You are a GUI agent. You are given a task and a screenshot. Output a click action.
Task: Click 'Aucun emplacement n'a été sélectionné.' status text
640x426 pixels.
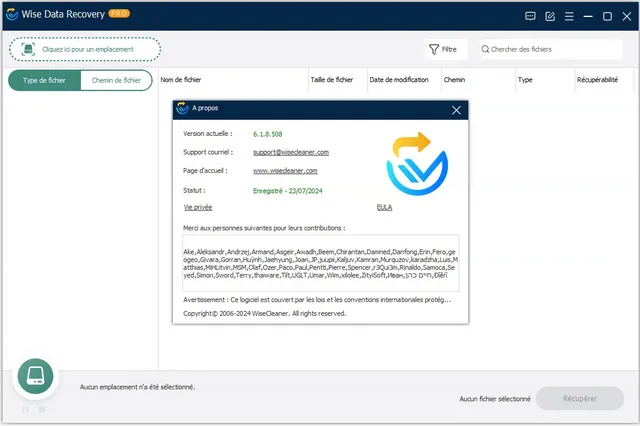137,387
